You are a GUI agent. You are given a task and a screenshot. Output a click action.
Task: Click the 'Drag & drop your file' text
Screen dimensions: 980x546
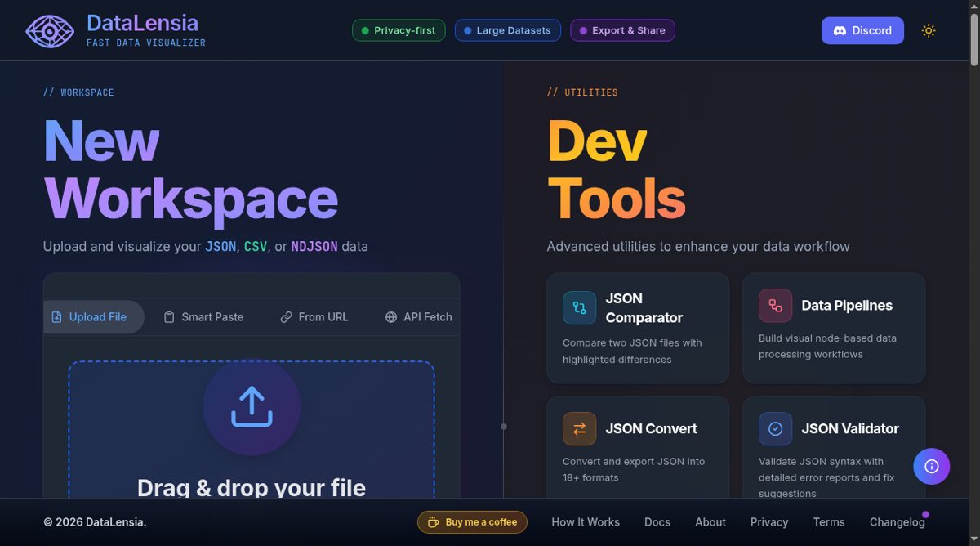pos(252,488)
